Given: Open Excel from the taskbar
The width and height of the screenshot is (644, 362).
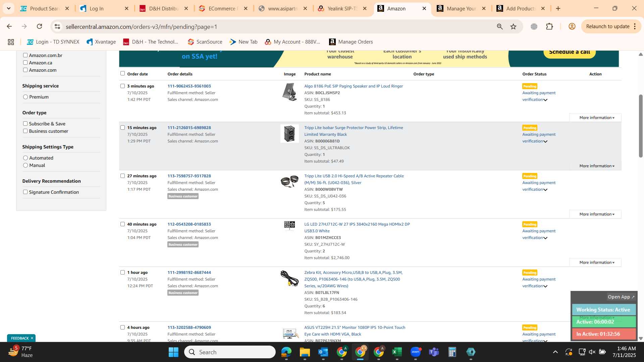Looking at the screenshot, I should 397,352.
